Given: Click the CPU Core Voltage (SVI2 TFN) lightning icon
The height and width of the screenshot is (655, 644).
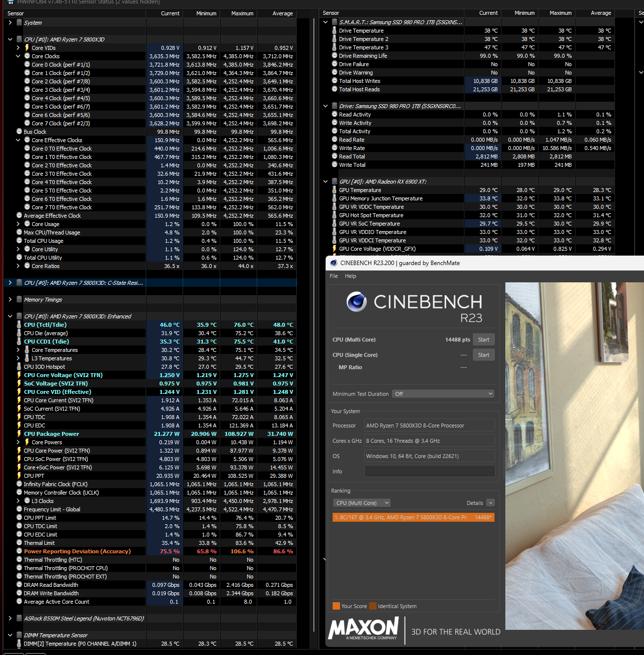Looking at the screenshot, I should pyautogui.click(x=19, y=375).
